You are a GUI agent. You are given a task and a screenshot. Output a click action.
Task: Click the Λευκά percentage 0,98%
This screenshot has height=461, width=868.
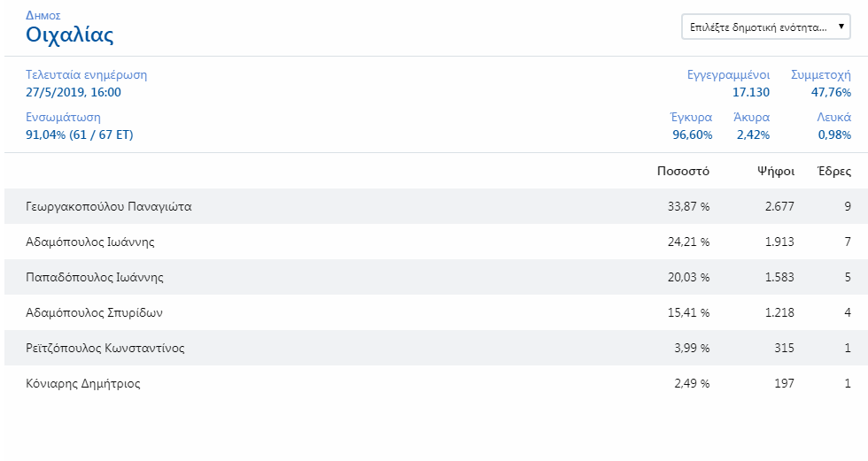(x=834, y=134)
